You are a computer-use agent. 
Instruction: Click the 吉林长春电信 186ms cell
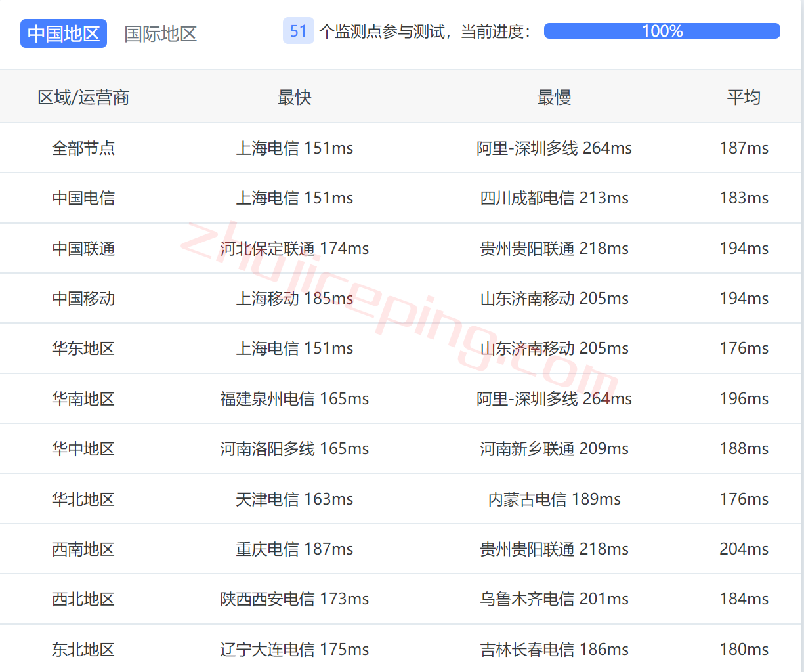click(x=554, y=649)
